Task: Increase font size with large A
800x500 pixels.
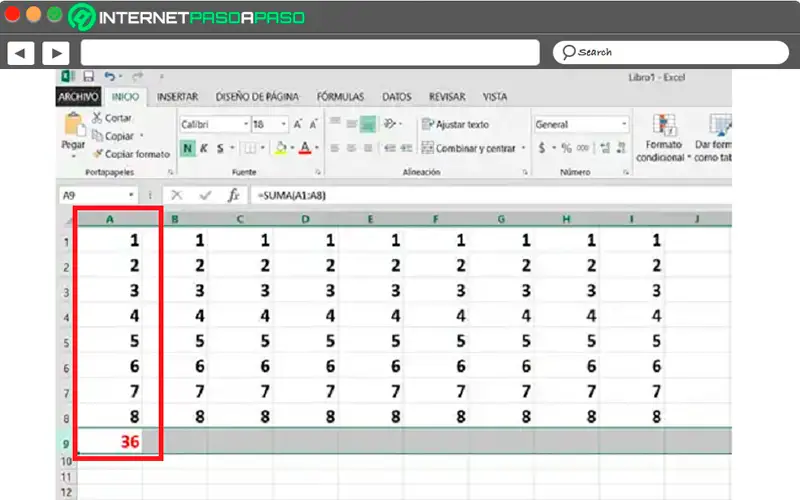Action: pos(297,124)
